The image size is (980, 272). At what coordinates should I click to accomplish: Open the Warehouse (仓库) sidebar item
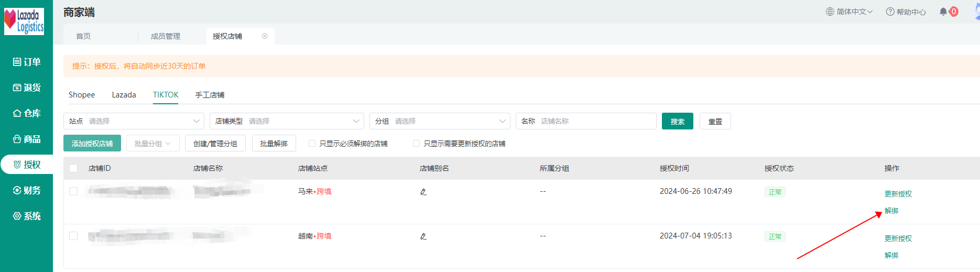coord(27,113)
